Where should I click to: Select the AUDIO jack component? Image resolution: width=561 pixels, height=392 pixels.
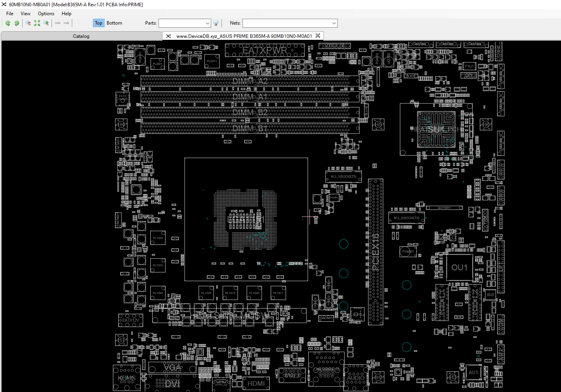[x=356, y=378]
